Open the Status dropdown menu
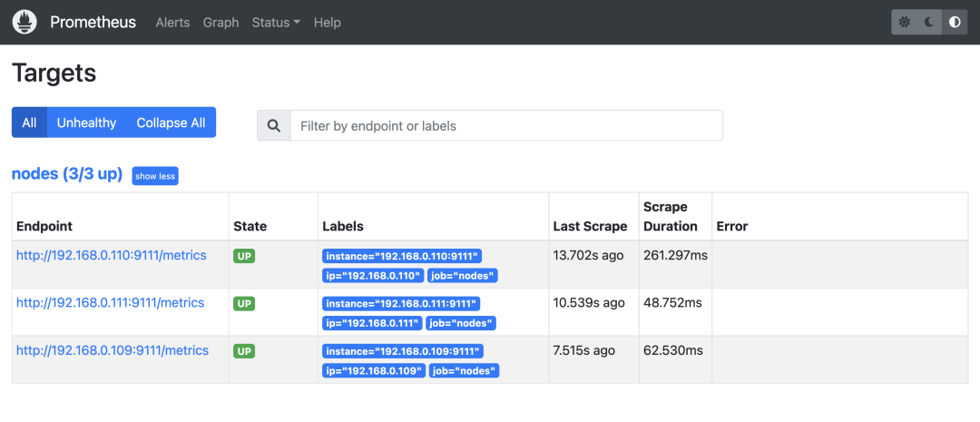 276,22
